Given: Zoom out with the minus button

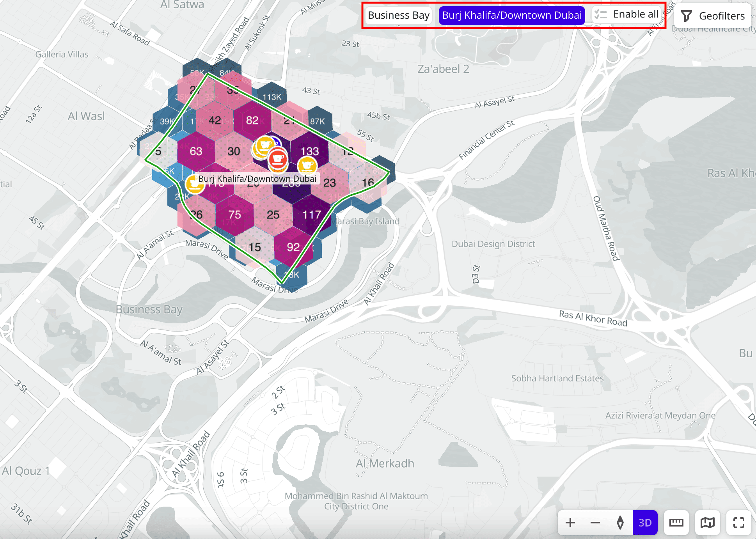Looking at the screenshot, I should [x=595, y=523].
